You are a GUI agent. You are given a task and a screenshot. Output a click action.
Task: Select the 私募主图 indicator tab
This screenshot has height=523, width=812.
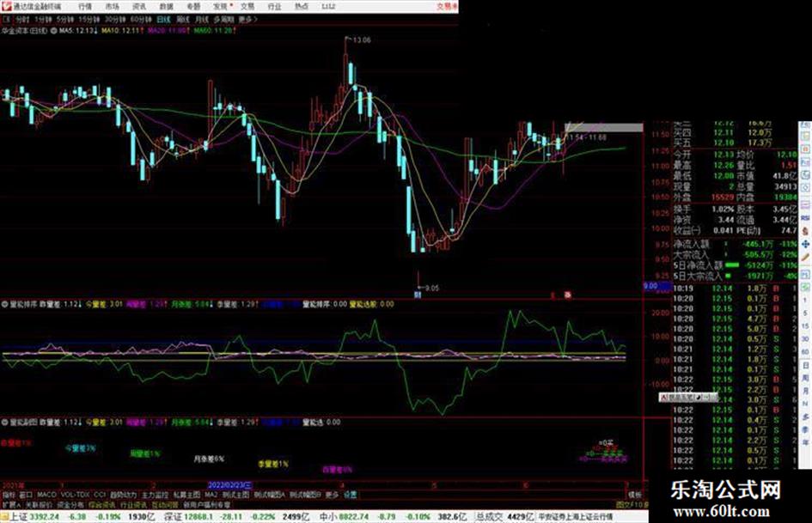coord(186,495)
